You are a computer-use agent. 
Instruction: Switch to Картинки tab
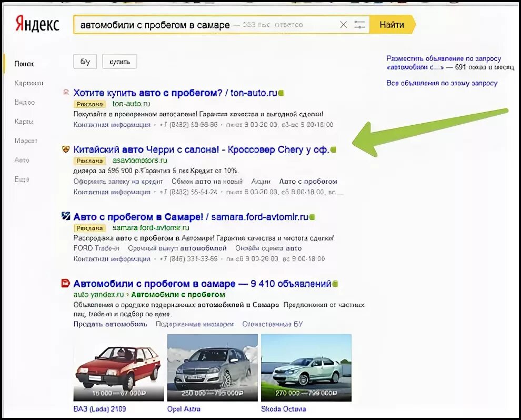(x=29, y=83)
